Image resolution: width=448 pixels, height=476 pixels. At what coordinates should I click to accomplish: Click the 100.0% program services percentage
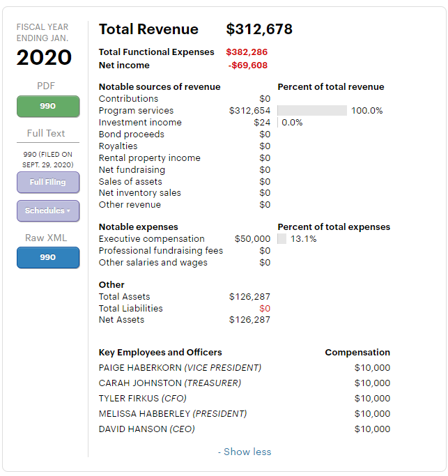coord(367,111)
